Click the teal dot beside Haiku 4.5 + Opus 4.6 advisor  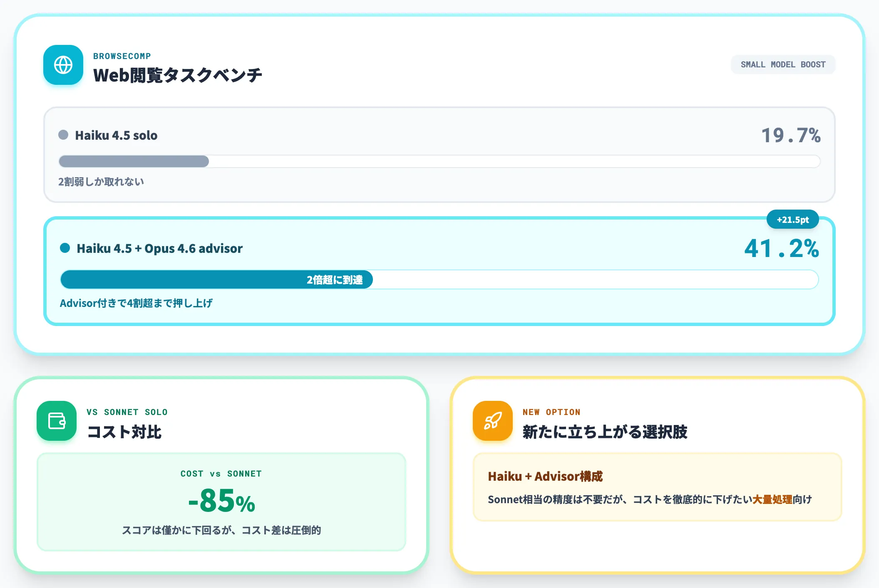[x=65, y=248]
